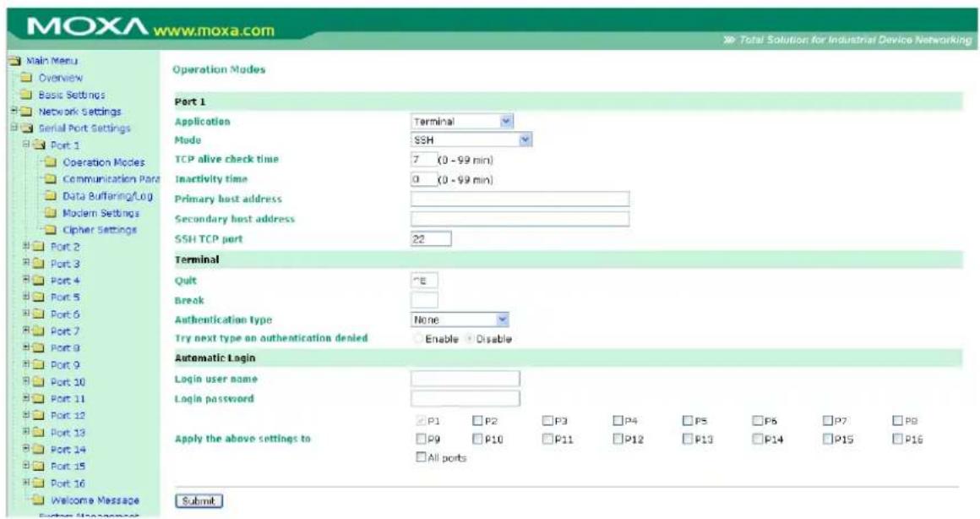
Task: Click the Break character field
Action: click(424, 300)
